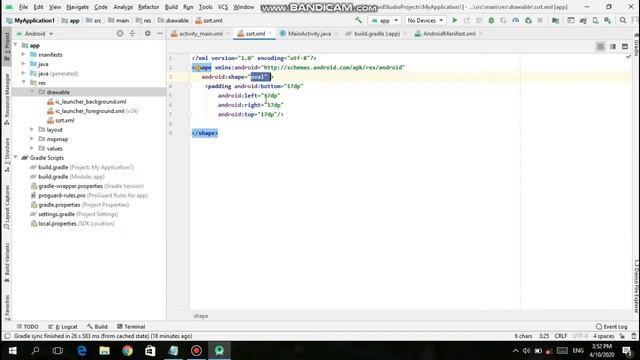Image resolution: width=640 pixels, height=360 pixels.
Task: Open the File menu
Action: [x=23, y=7]
